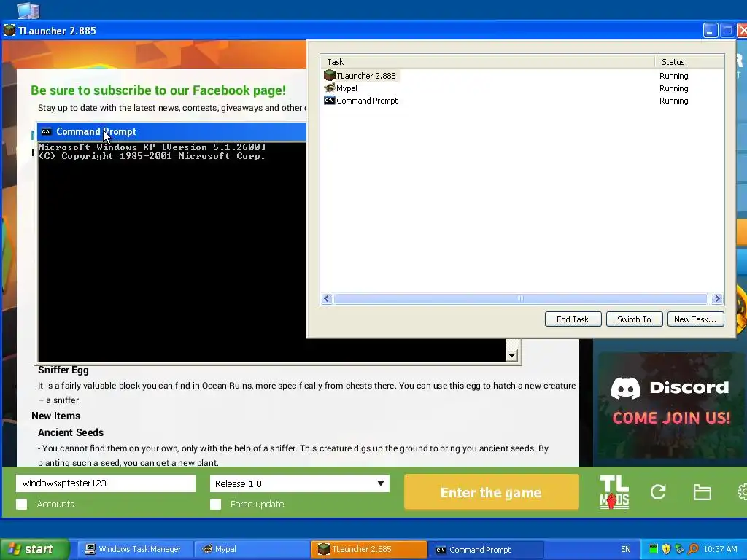
Task: Toggle the Accounts checkbox
Action: click(21, 505)
